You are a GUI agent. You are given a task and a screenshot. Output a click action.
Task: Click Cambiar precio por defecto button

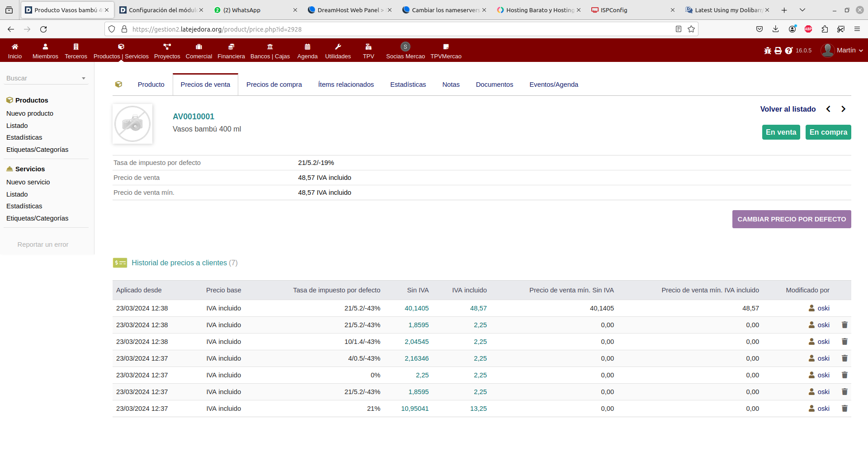click(x=792, y=219)
